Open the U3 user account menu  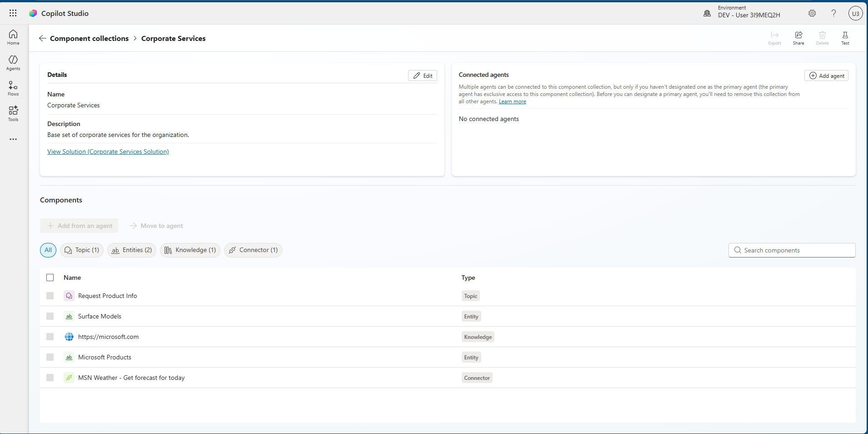point(855,13)
